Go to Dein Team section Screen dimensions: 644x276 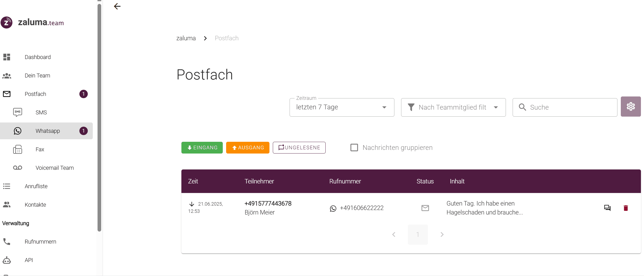coord(46,76)
